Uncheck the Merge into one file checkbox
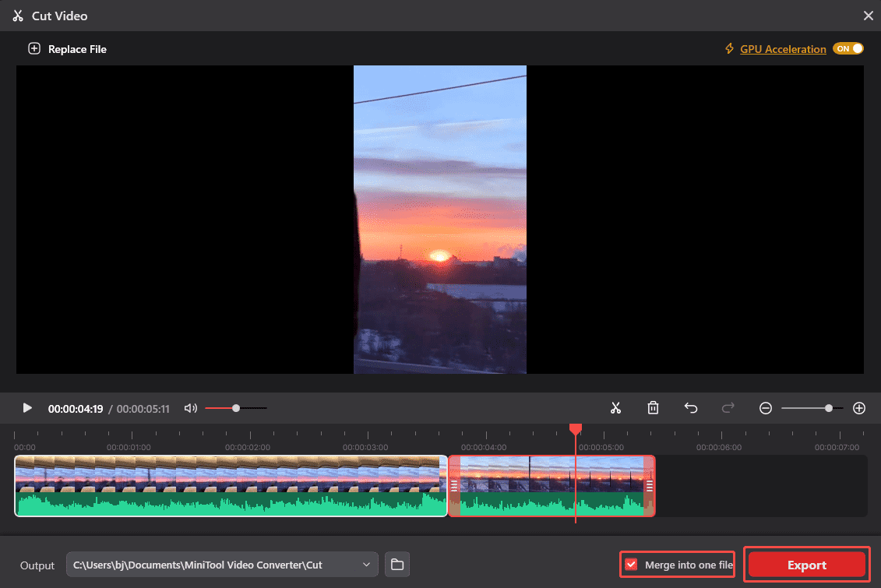 pos(631,565)
